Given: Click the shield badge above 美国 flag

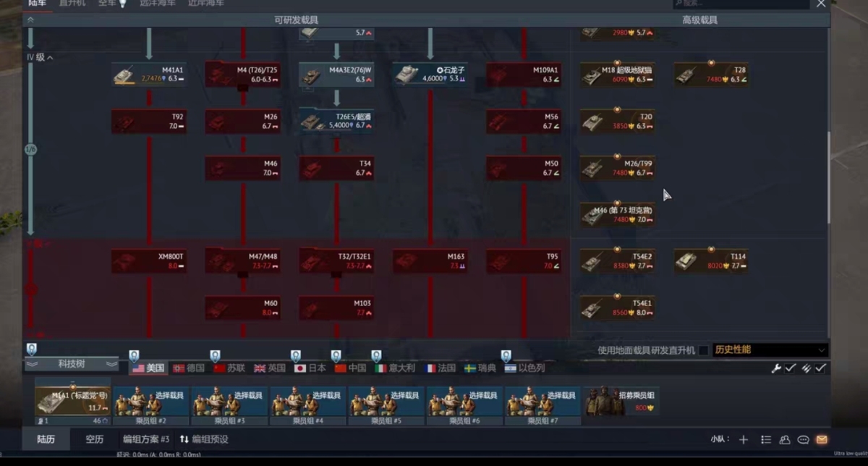Looking at the screenshot, I should (134, 355).
